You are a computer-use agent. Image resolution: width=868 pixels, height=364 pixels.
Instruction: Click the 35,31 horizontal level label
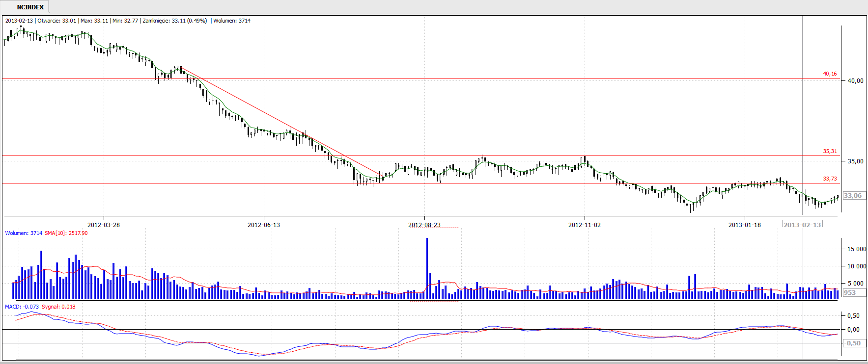coord(830,151)
